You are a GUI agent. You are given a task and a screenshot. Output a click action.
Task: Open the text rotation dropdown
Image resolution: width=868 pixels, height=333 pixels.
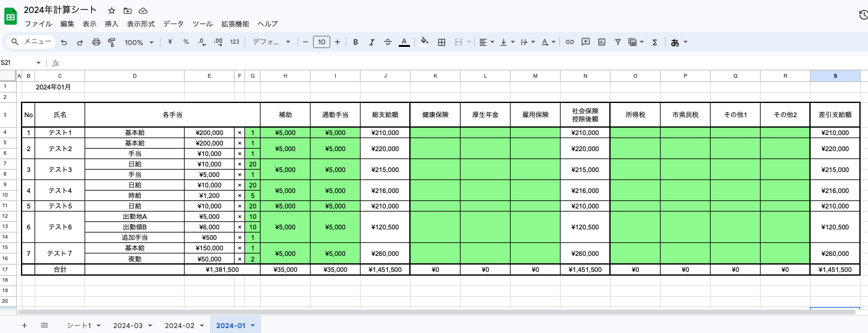click(x=548, y=43)
